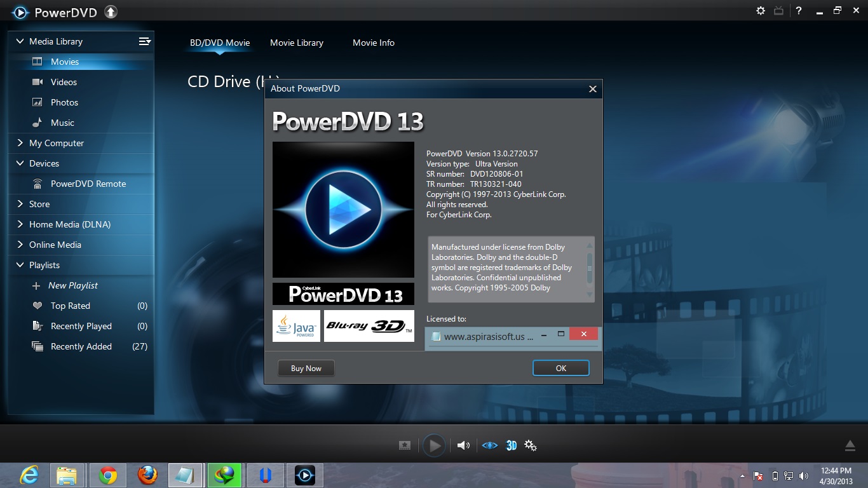Open Google Chrome from taskbar
Image resolution: width=868 pixels, height=488 pixels.
point(107,475)
